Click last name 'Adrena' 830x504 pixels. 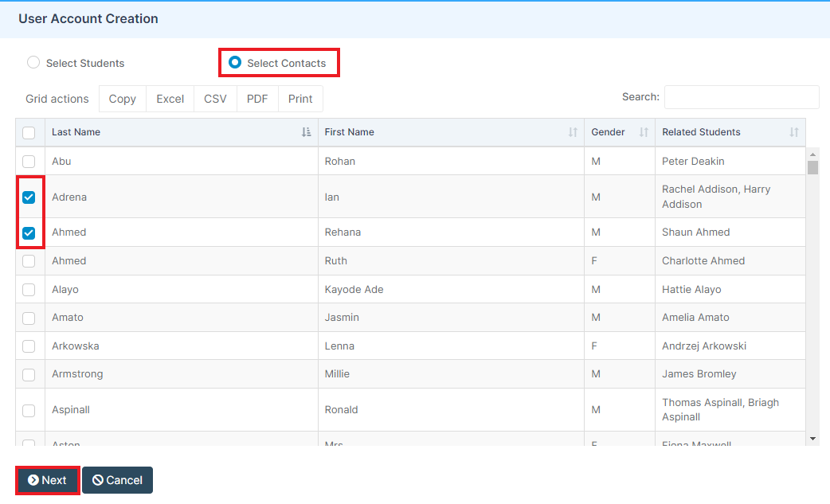pos(69,197)
